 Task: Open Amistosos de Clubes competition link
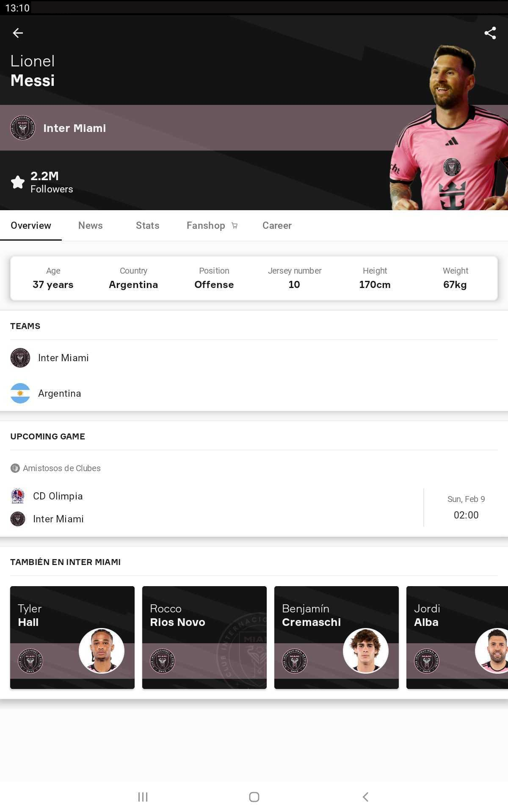[55, 468]
